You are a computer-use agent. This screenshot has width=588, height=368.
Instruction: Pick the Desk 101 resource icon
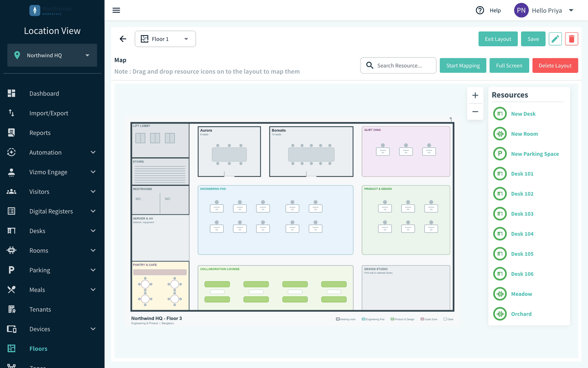coord(500,174)
